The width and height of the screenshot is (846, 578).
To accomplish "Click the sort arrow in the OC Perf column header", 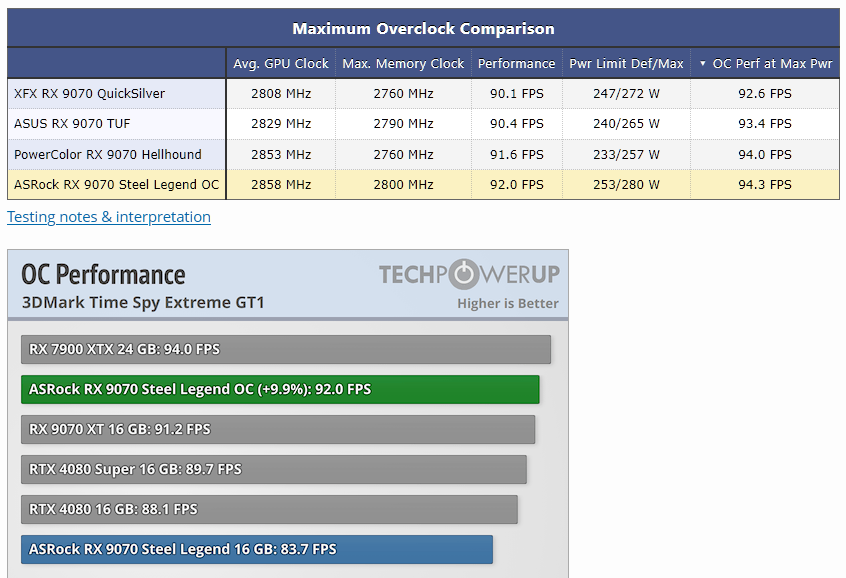I will pos(702,63).
